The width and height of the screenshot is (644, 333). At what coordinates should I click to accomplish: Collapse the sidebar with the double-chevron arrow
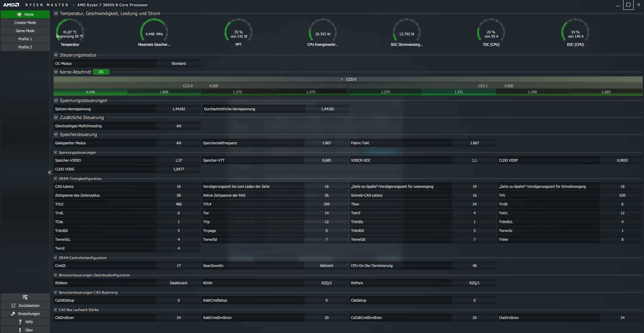click(x=50, y=172)
